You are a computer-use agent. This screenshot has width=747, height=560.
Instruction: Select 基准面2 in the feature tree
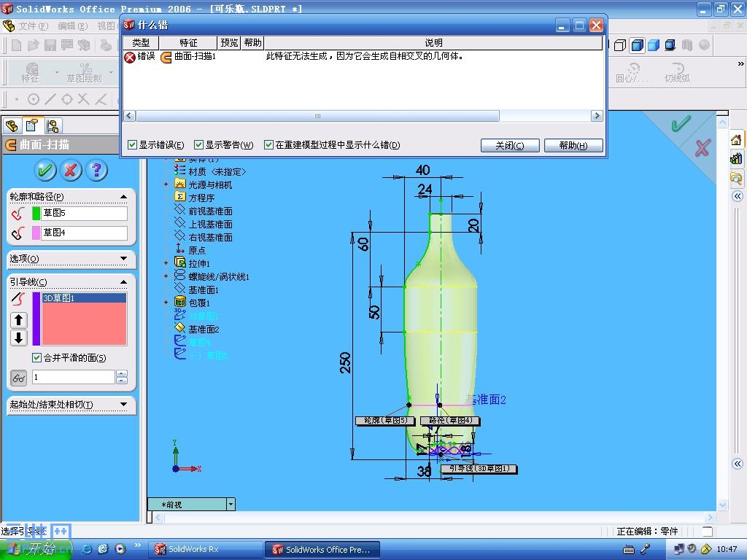point(204,329)
